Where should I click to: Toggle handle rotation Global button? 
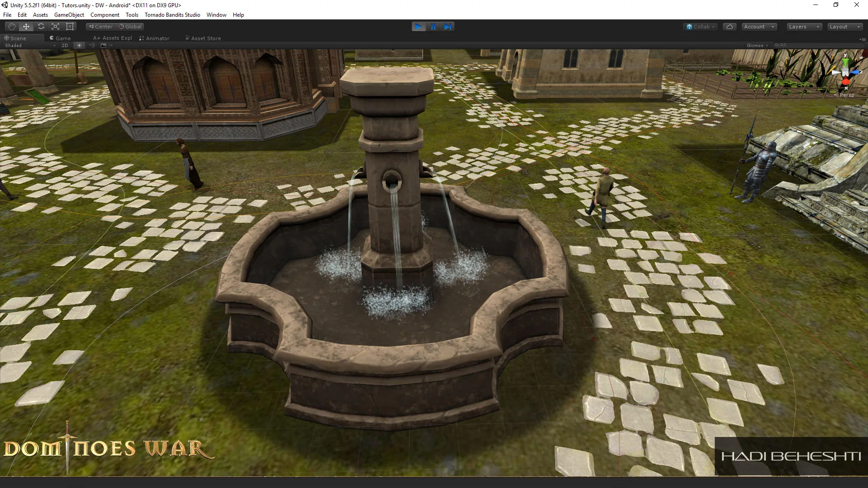130,27
